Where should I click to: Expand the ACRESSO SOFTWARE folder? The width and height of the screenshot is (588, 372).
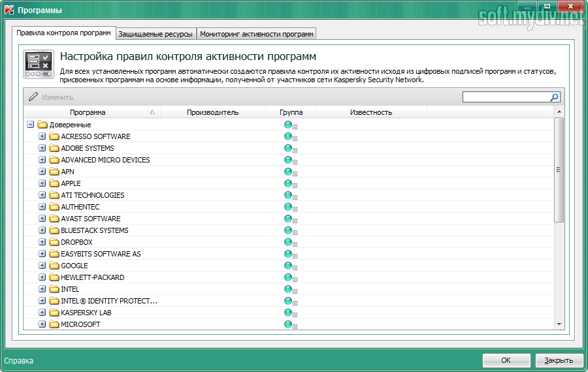click(42, 136)
